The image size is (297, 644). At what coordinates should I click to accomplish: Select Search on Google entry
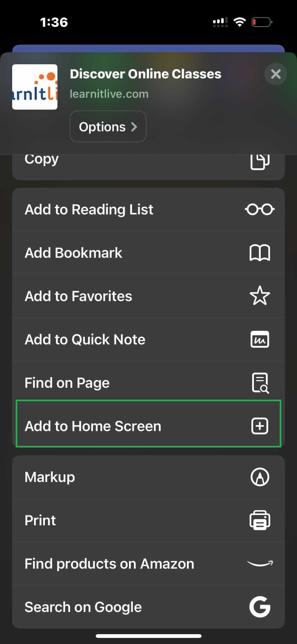[x=83, y=607]
